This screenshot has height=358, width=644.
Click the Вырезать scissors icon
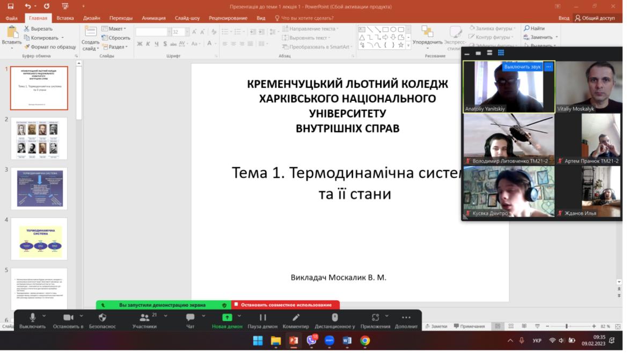click(27, 28)
